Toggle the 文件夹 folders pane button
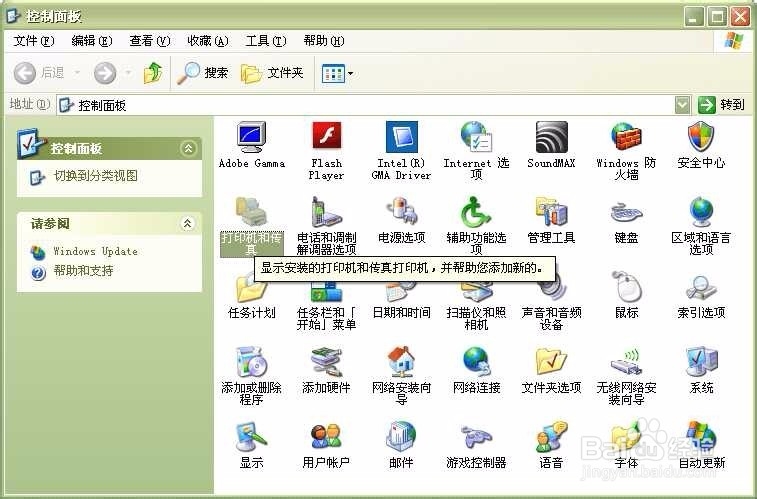757x499 pixels. (272, 73)
